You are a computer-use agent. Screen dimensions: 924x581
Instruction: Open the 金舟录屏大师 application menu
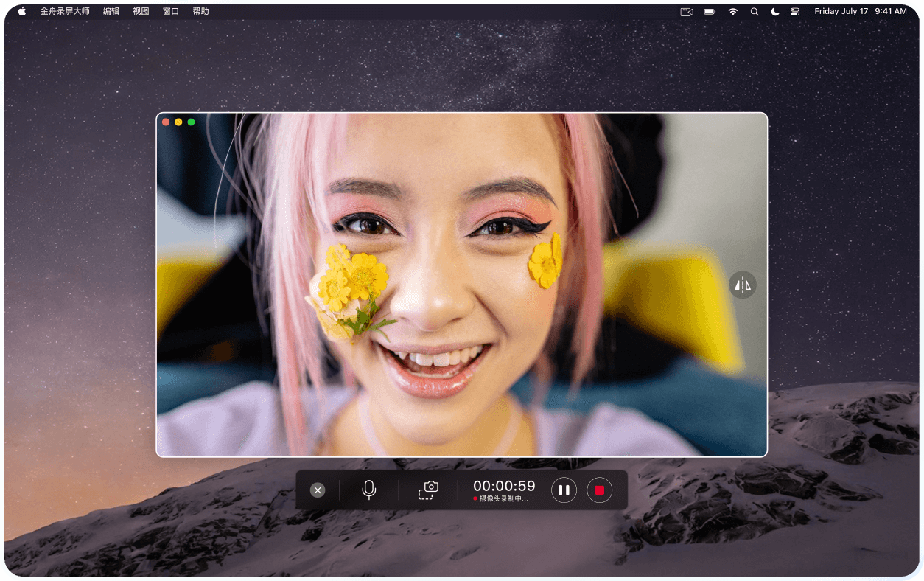pos(65,12)
